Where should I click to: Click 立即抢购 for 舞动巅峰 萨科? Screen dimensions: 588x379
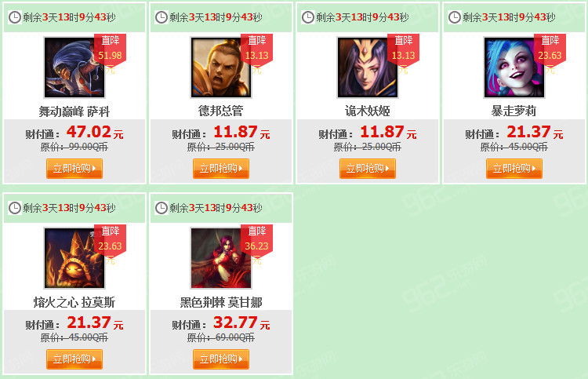[x=74, y=169]
